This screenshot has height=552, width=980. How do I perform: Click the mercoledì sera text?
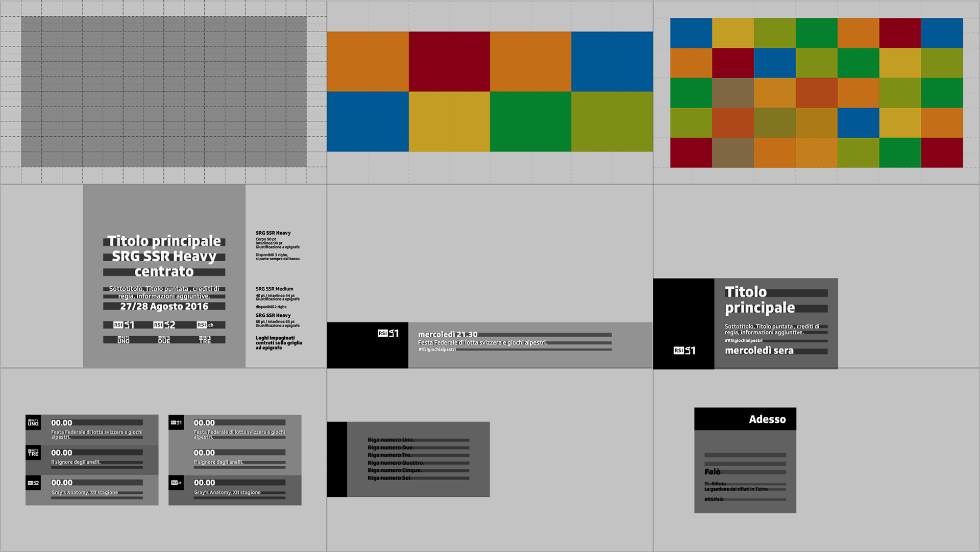(x=759, y=351)
